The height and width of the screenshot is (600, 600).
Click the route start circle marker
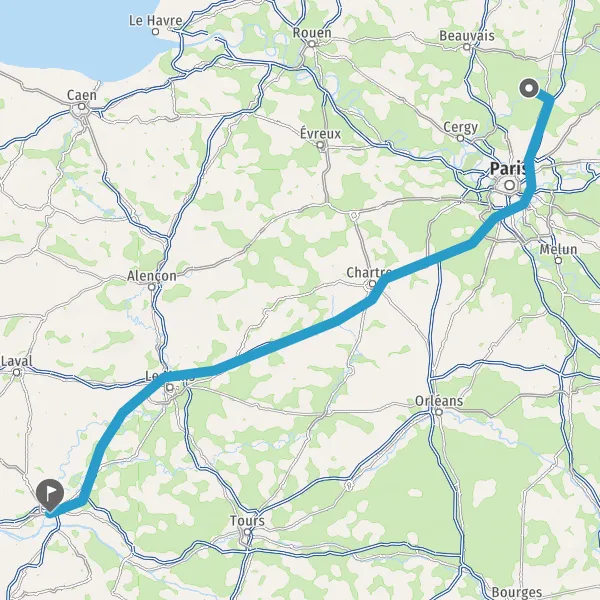(529, 88)
